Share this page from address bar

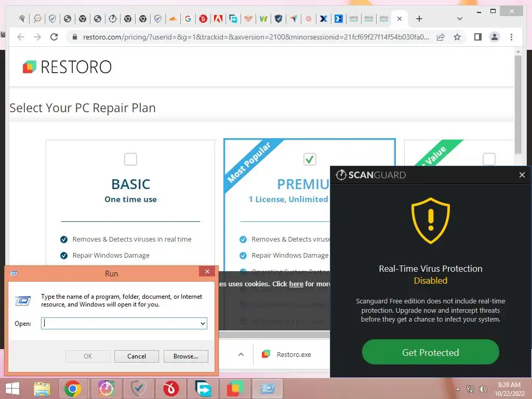(x=441, y=37)
